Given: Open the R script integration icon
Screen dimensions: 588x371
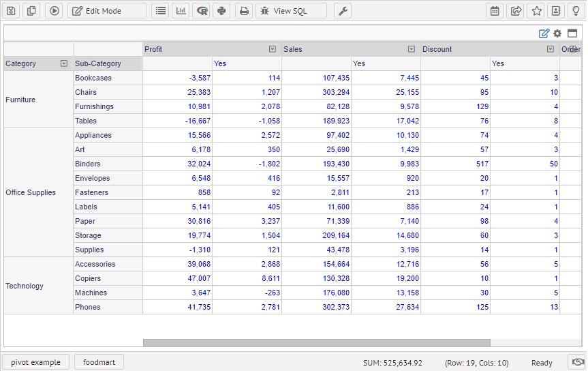Looking at the screenshot, I should (x=202, y=11).
